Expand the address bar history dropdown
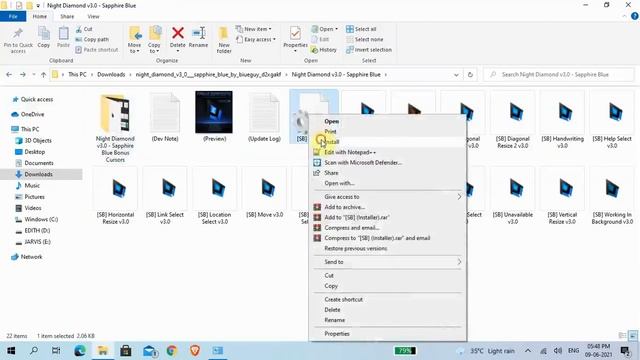This screenshot has height=360, width=640. (456, 75)
